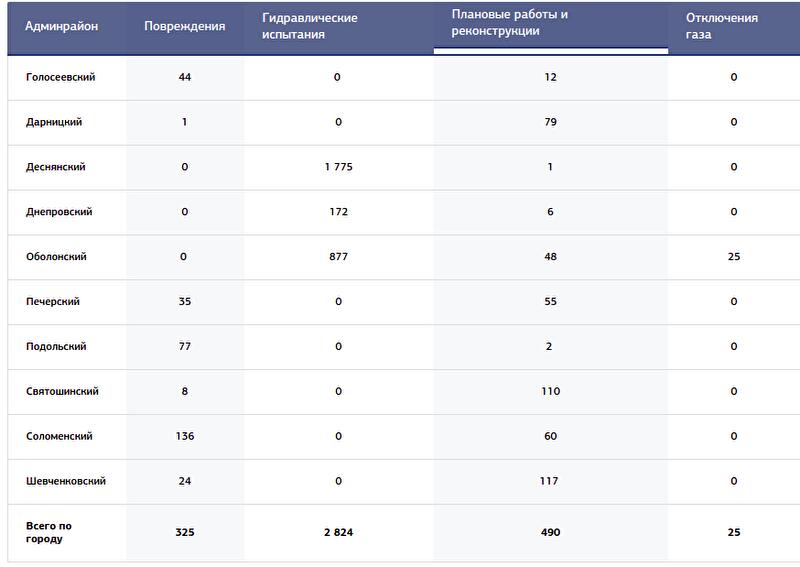Viewport: 800px width, 567px height.
Task: Click the "Админрайон" column header
Action: click(62, 27)
